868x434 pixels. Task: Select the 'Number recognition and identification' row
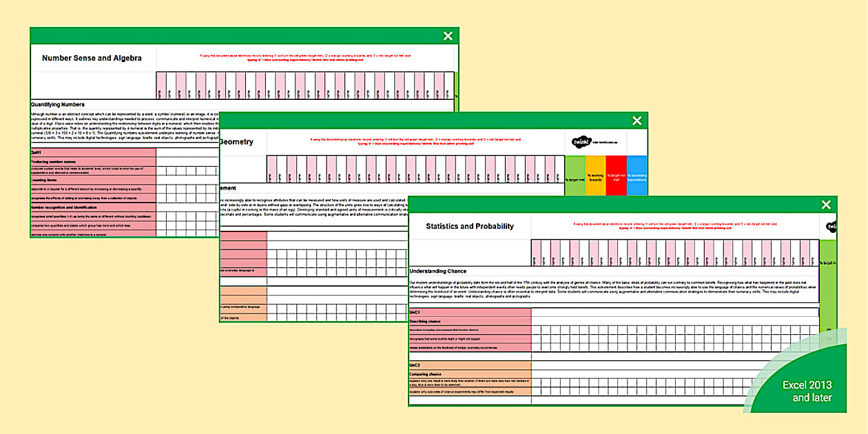point(92,207)
